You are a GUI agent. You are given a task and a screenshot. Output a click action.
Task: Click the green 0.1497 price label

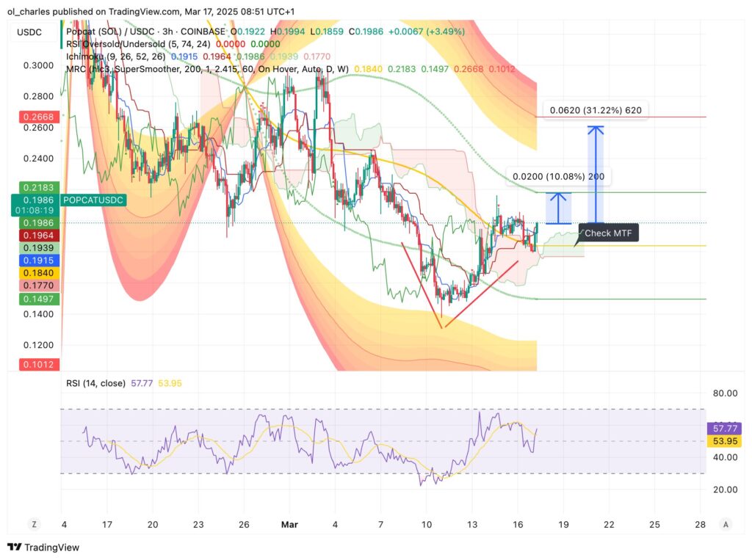coord(39,299)
